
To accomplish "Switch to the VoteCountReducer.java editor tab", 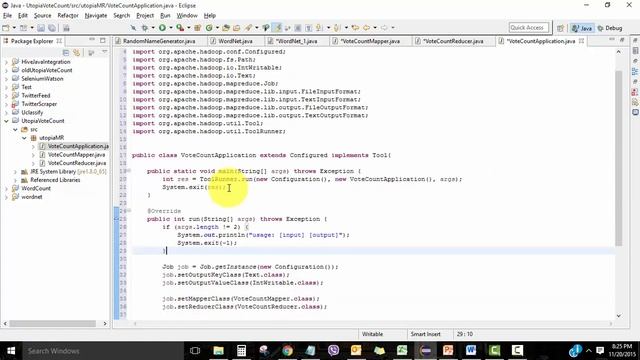I will point(453,41).
